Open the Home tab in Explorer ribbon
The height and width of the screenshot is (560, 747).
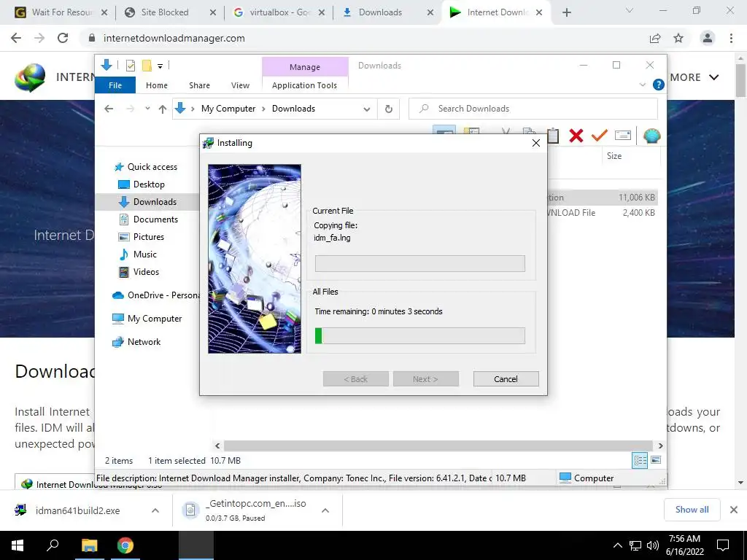pyautogui.click(x=157, y=85)
